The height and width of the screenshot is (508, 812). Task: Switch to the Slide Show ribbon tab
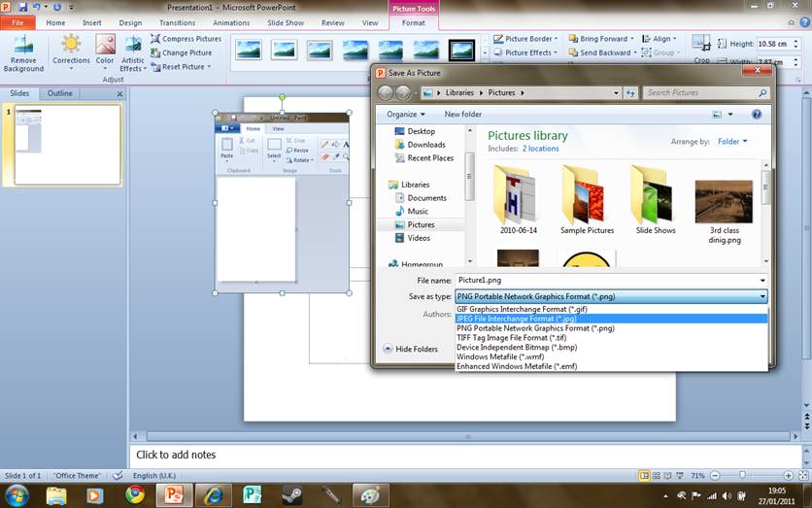point(285,22)
